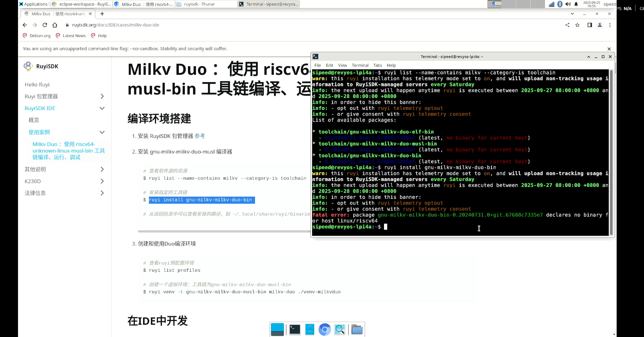
Task: Open a new browser tab
Action: (102, 14)
